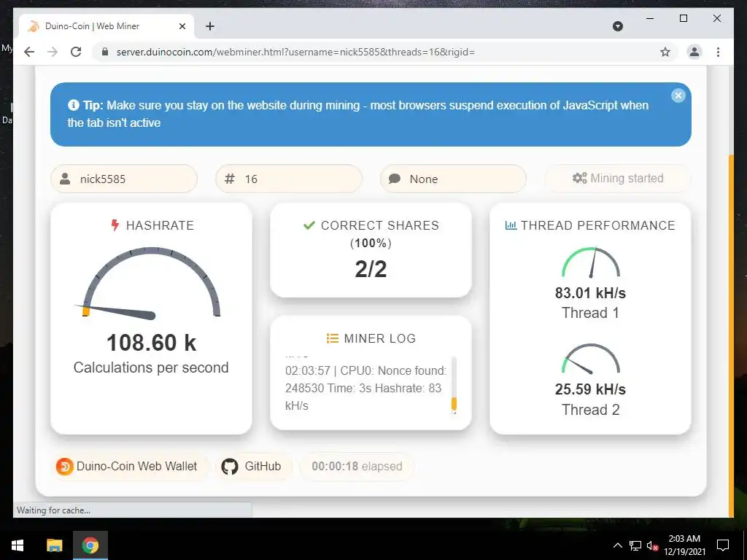Click the Thread 1 gauge

[x=591, y=262]
